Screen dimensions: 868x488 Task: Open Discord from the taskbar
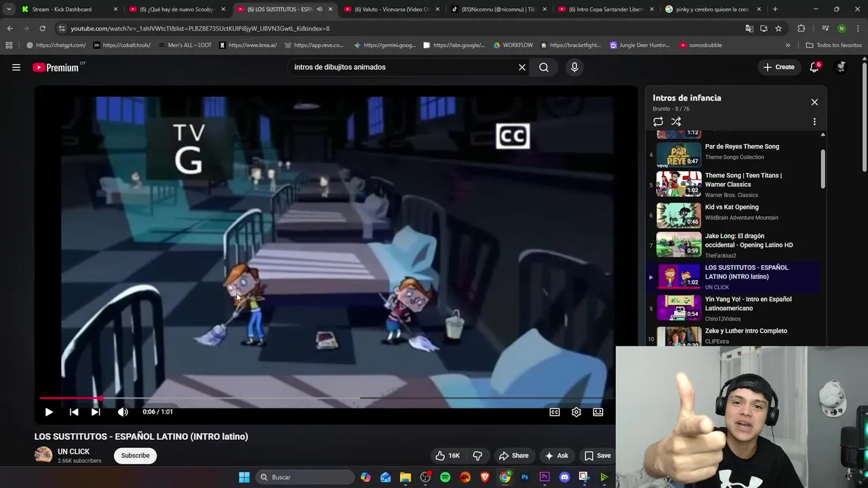point(564,477)
